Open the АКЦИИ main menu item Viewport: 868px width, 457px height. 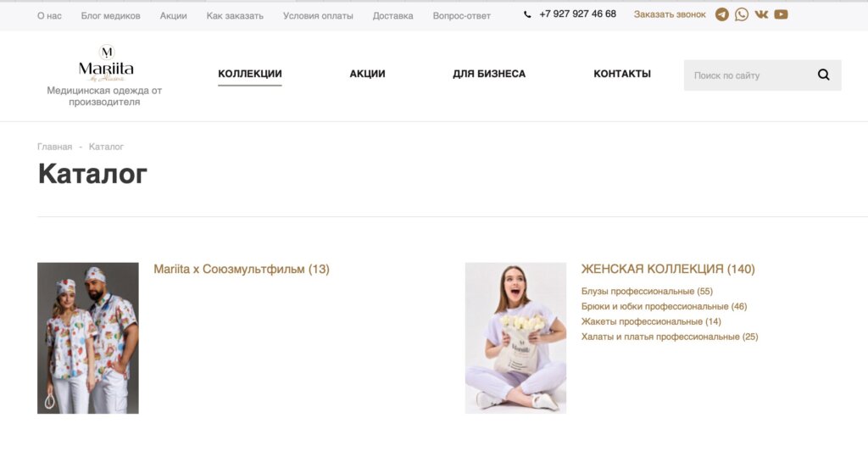(367, 74)
